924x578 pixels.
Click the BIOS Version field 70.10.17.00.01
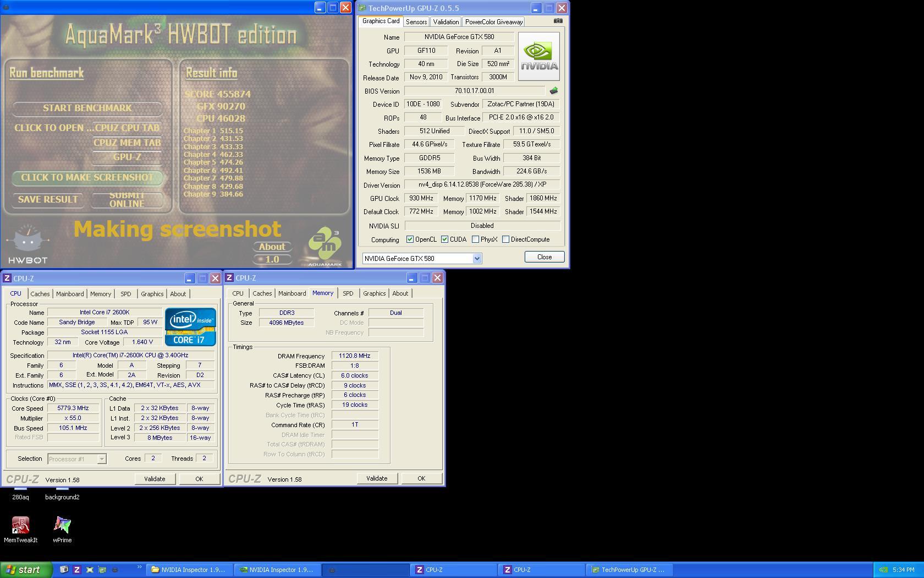pyautogui.click(x=474, y=91)
